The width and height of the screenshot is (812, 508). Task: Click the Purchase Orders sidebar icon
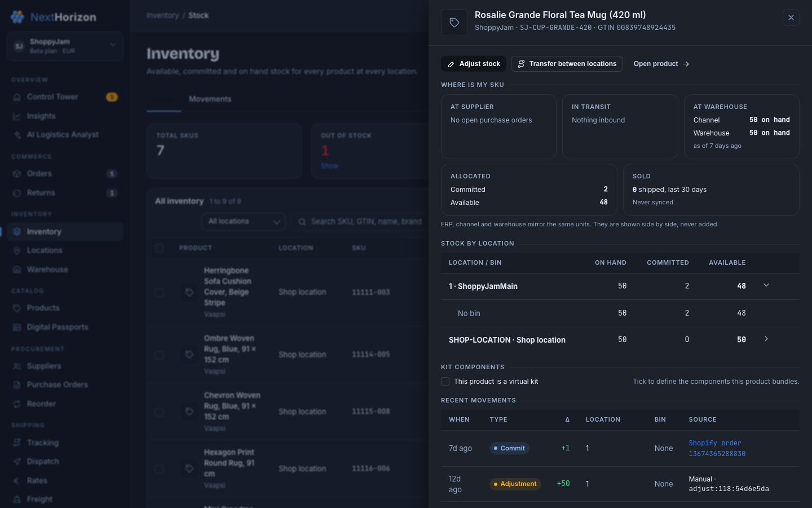click(x=17, y=385)
